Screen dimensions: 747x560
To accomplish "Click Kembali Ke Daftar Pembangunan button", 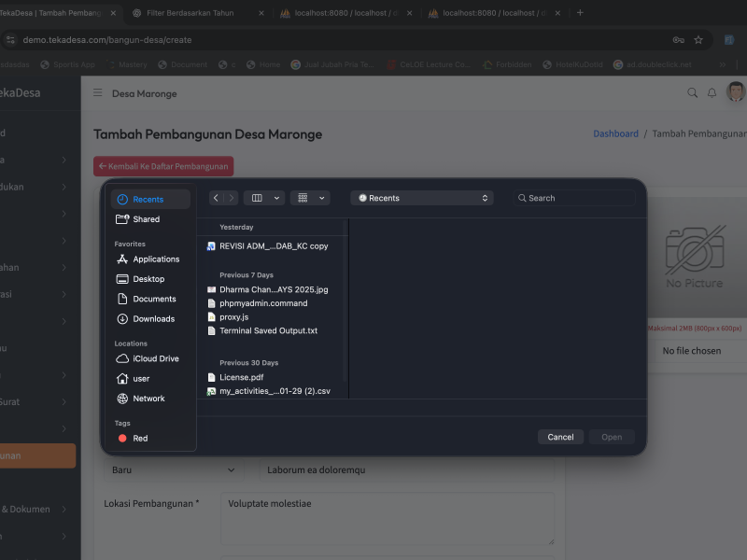I will (x=163, y=166).
